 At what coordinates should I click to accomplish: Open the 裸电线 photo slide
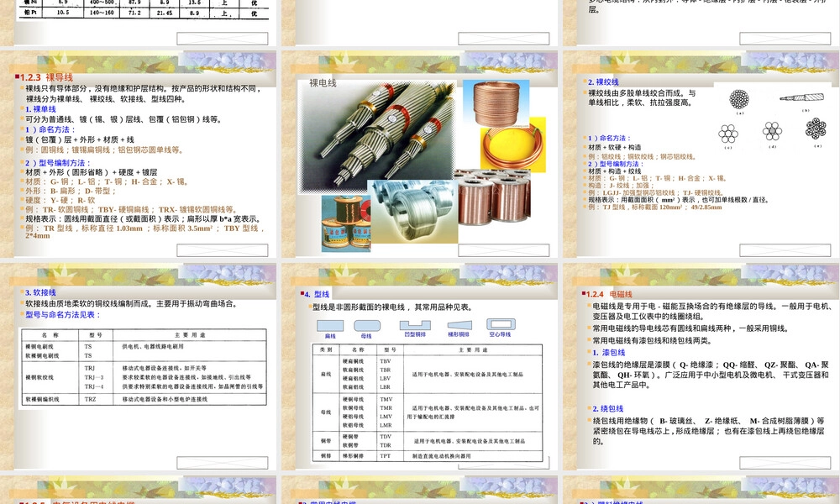[419, 155]
